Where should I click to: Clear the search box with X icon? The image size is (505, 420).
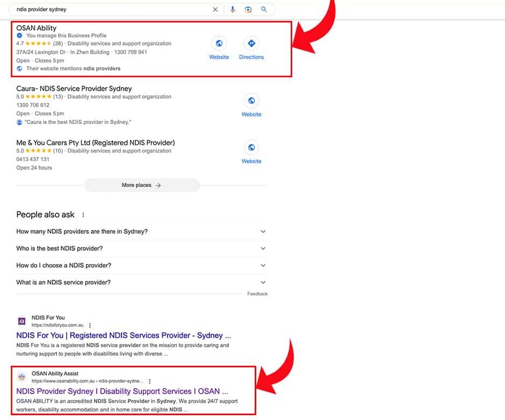215,10
